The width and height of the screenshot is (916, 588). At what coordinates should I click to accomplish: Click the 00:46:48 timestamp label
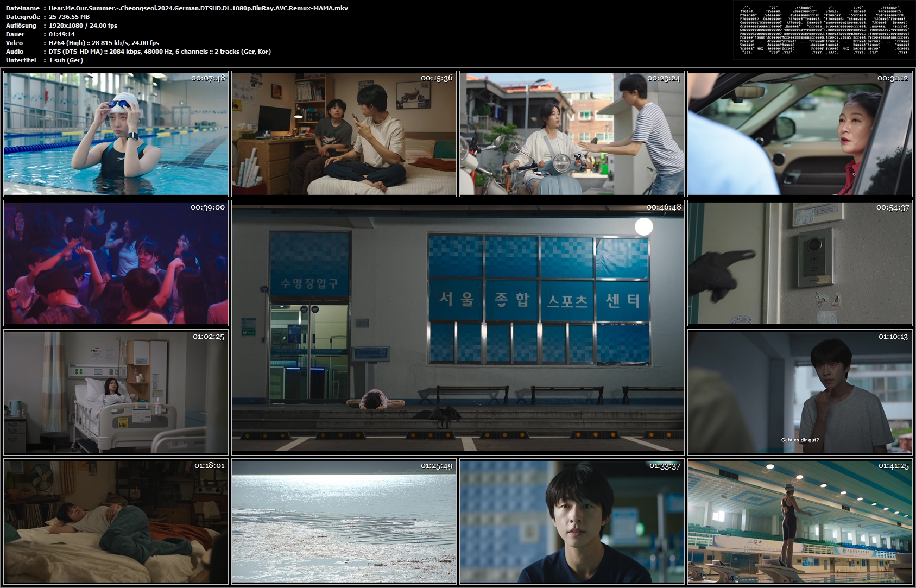pos(664,207)
